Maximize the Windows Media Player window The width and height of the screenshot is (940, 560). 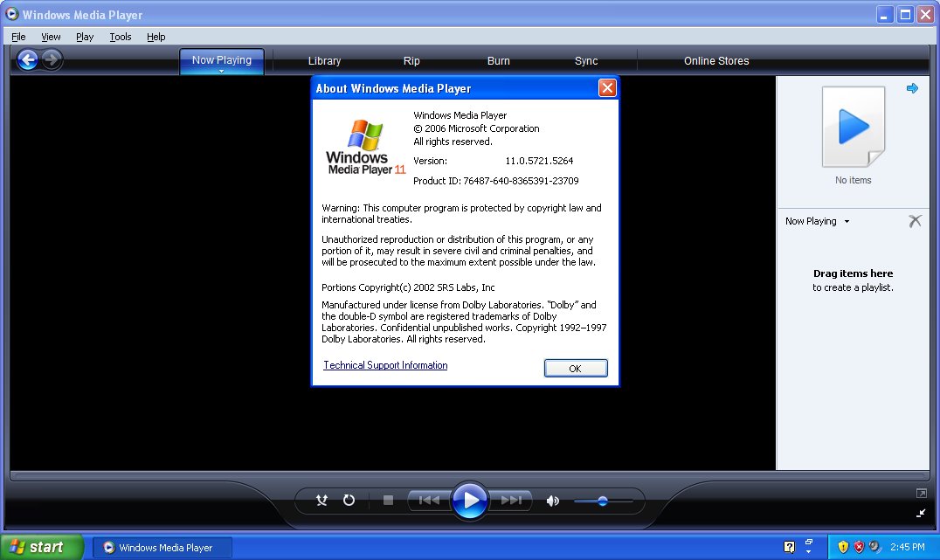905,14
